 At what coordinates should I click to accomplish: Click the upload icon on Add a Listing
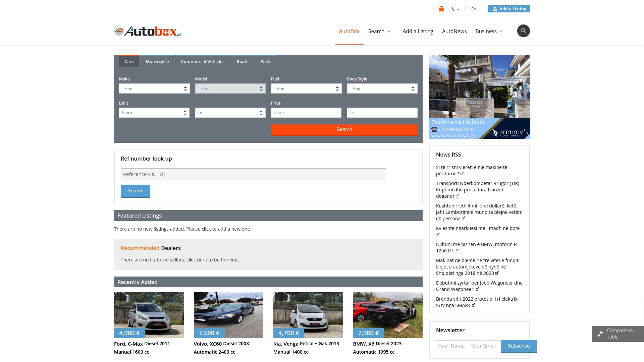tap(495, 9)
